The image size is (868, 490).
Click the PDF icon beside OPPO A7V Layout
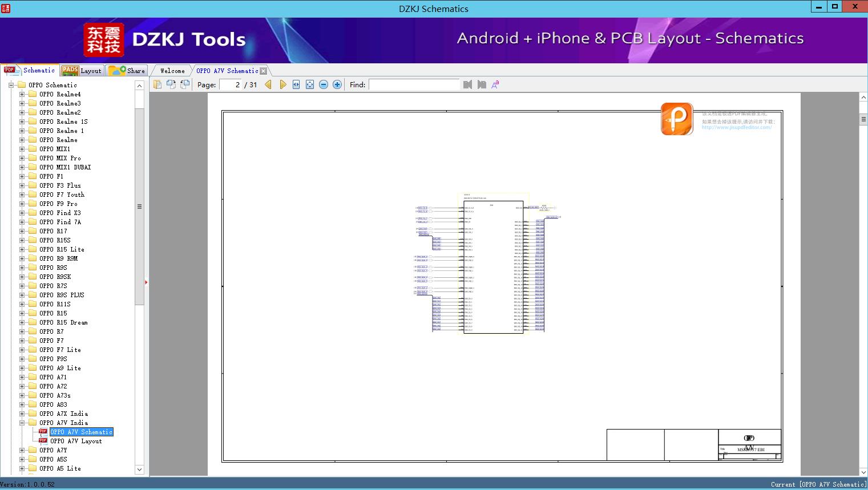[43, 440]
